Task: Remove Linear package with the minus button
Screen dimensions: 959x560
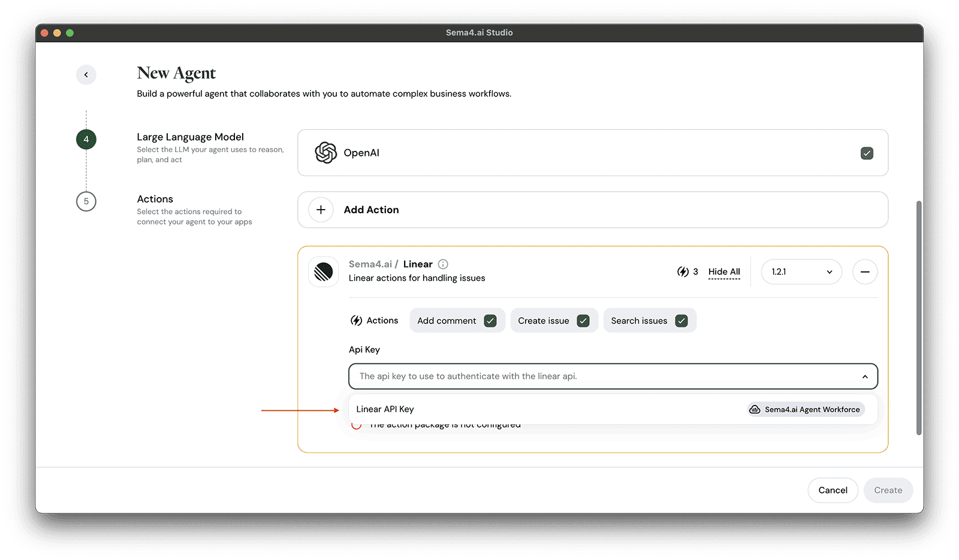Action: [x=864, y=272]
